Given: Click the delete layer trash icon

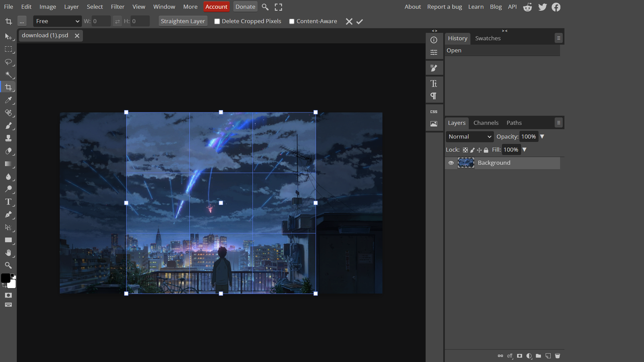Looking at the screenshot, I should [x=557, y=356].
